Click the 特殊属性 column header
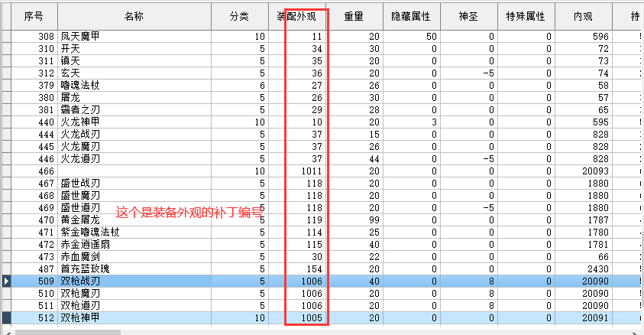 point(525,15)
